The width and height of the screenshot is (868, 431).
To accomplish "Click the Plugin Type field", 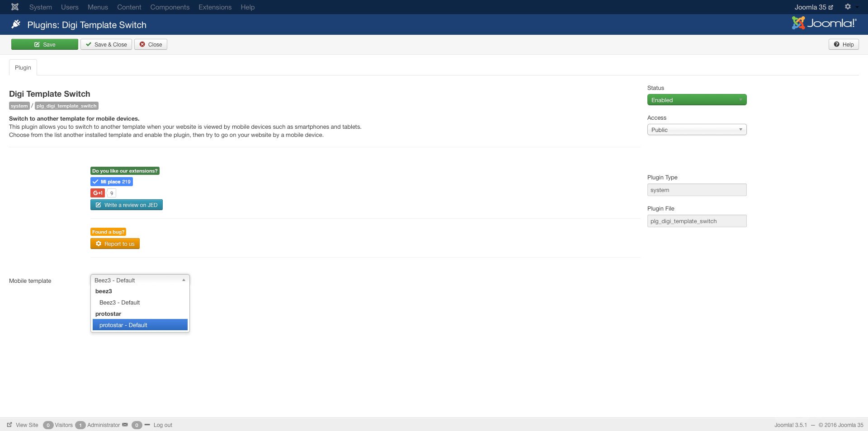I will 697,190.
